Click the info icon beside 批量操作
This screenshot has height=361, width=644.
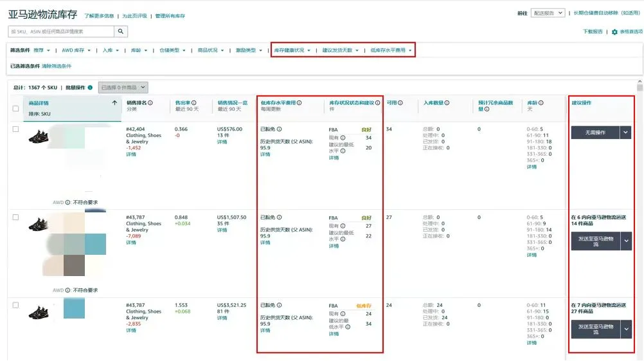pyautogui.click(x=90, y=88)
